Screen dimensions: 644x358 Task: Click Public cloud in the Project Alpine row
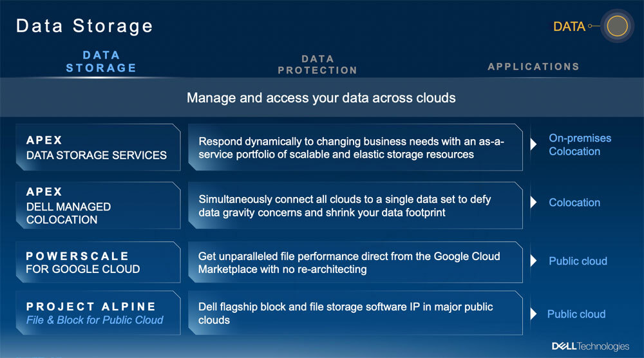coord(576,314)
